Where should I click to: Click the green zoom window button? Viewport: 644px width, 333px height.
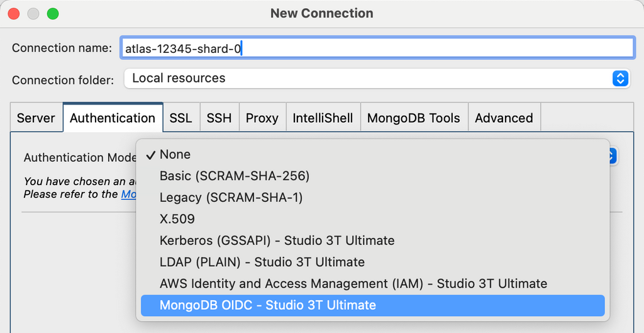click(x=53, y=13)
